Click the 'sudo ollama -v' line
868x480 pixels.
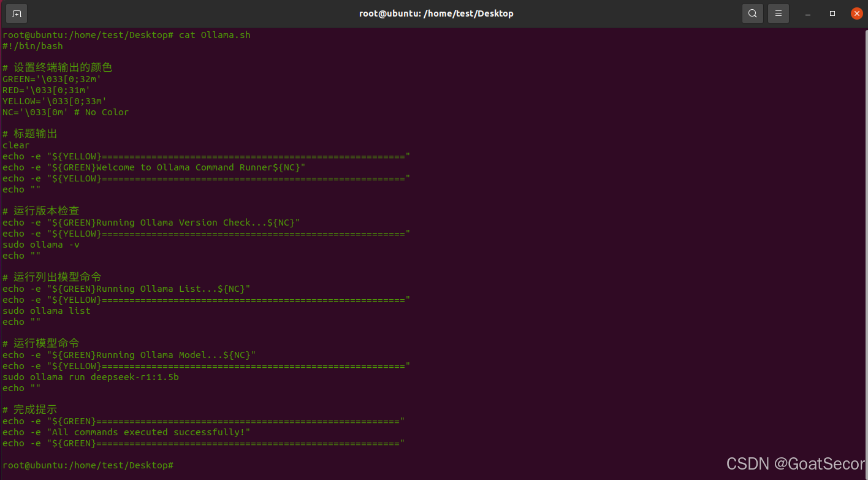pos(41,245)
